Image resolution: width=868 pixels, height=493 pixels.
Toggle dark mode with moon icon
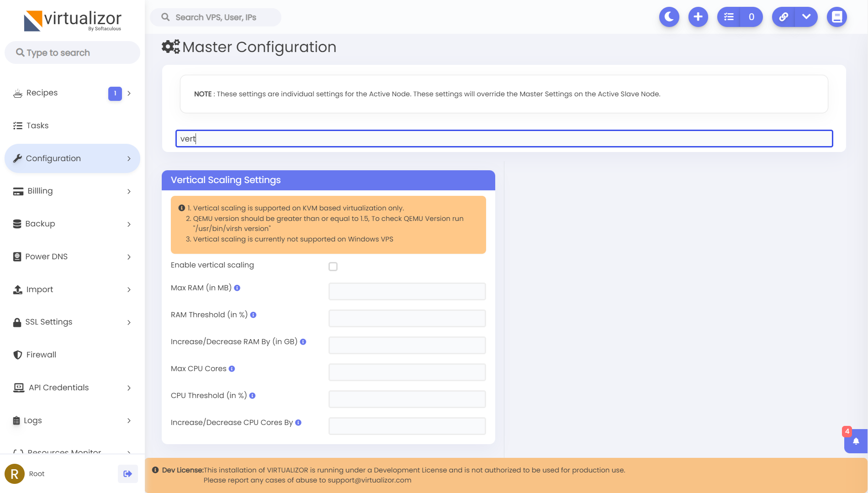coord(669,17)
